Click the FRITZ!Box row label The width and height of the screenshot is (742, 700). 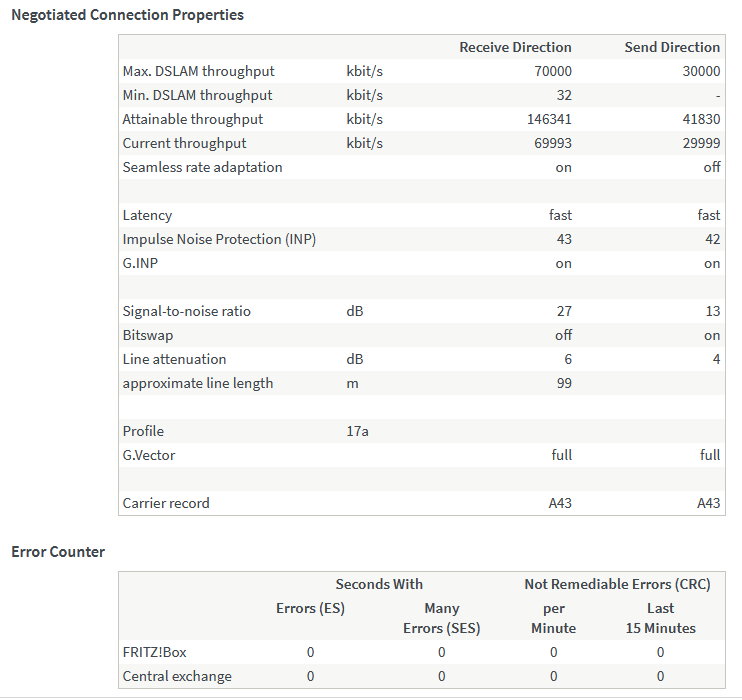tap(154, 652)
